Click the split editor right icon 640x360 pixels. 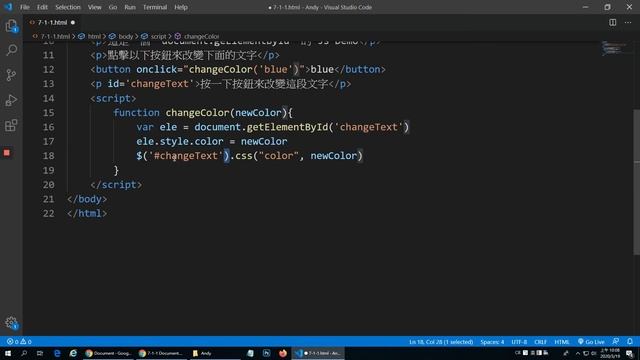click(x=613, y=22)
